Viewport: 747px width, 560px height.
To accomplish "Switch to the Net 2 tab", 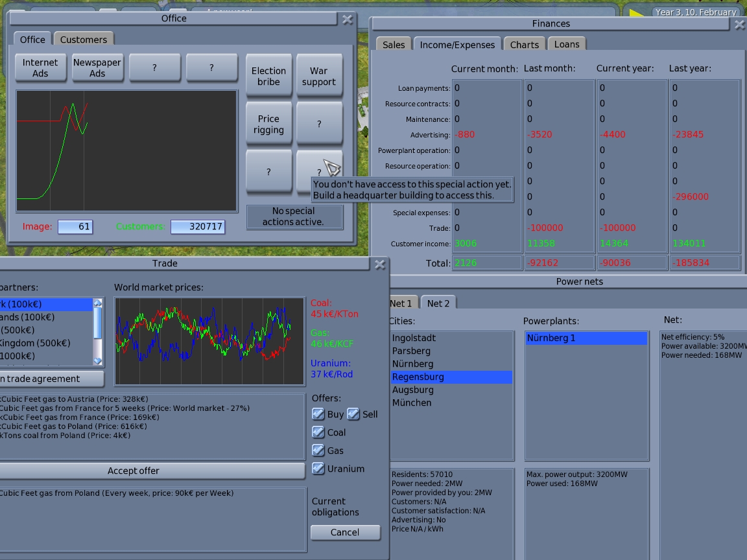I will (x=438, y=303).
